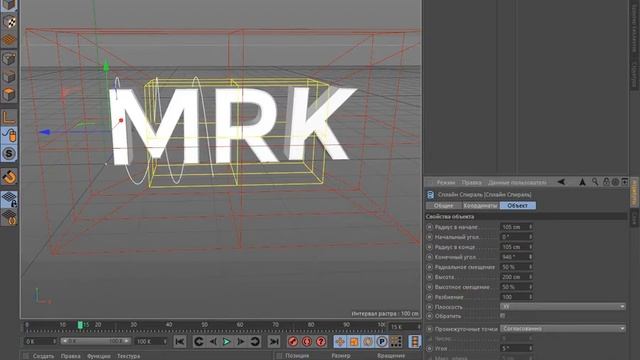640x360 pixels.
Task: Toggle Parameter keyframe recording P icon
Action: point(382,341)
